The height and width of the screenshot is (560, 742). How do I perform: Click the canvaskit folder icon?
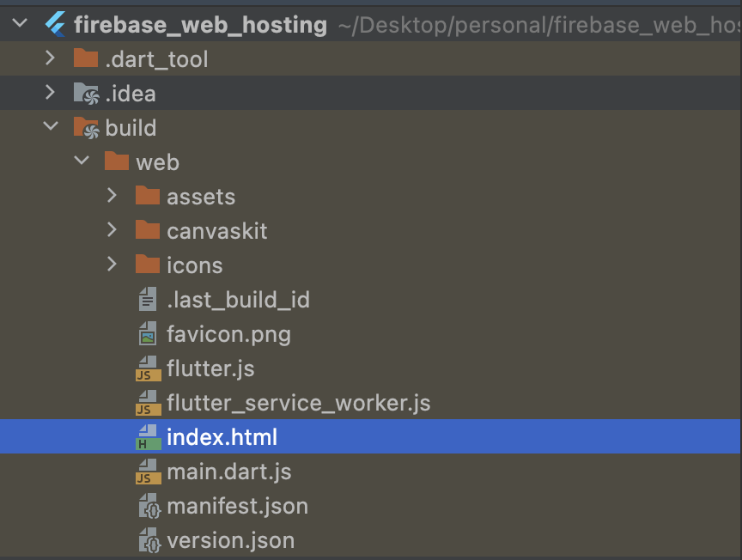click(148, 230)
